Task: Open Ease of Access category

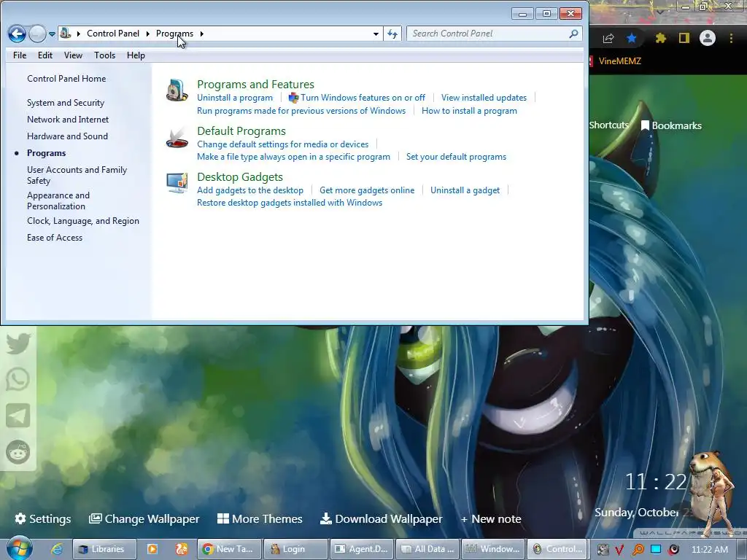Action: pyautogui.click(x=54, y=238)
